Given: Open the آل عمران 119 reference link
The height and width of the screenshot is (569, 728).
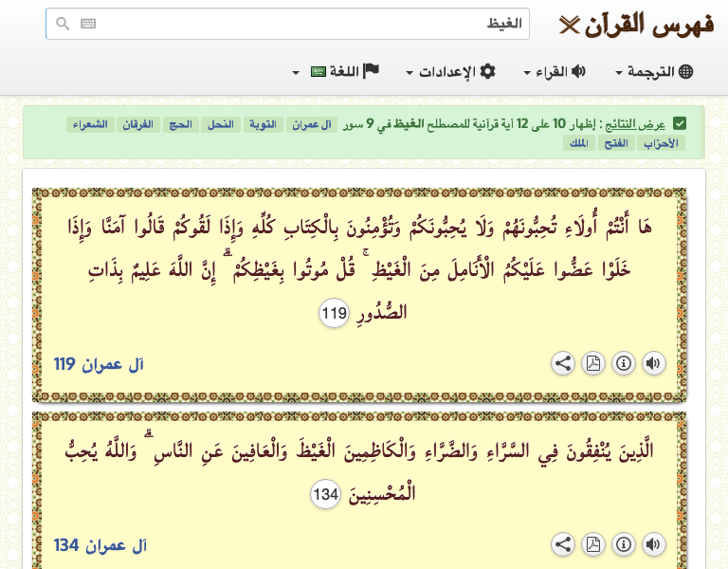Looking at the screenshot, I should 99,364.
